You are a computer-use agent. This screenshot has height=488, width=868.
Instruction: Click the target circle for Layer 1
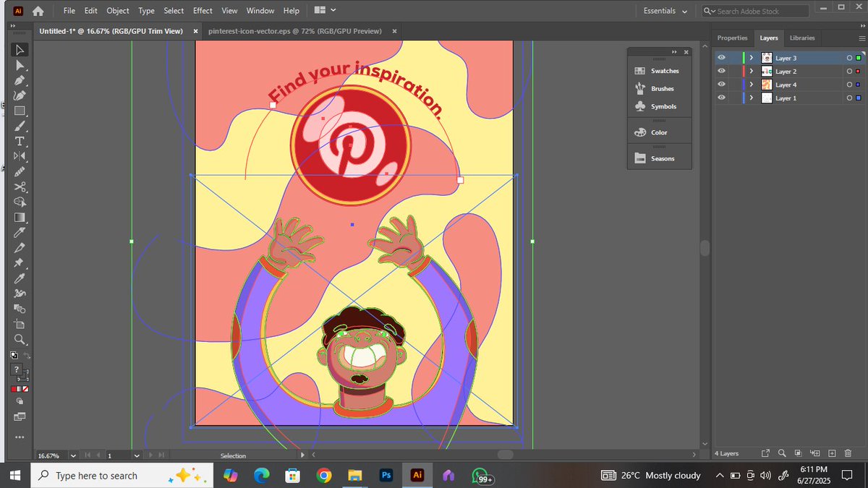[x=849, y=98]
